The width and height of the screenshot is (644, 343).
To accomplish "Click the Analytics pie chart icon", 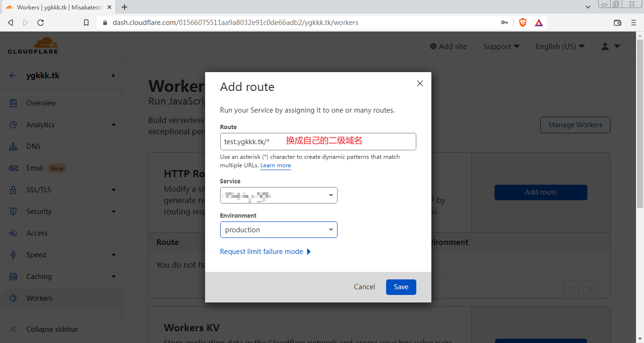I will coord(13,125).
